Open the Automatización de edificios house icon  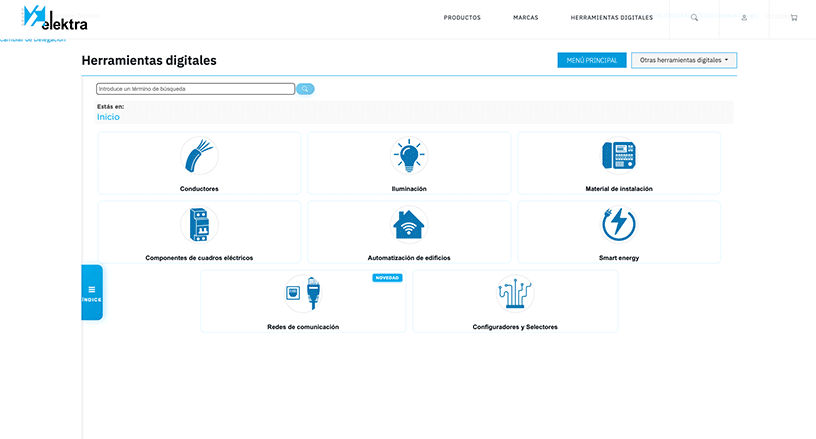(x=408, y=225)
